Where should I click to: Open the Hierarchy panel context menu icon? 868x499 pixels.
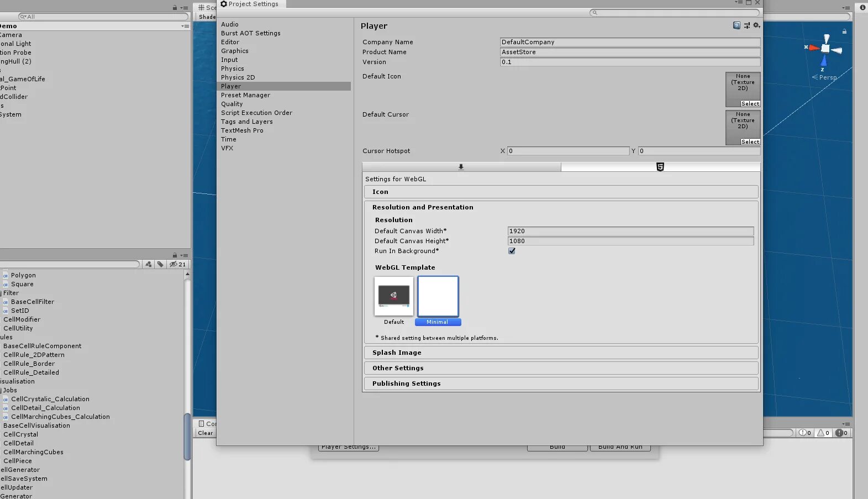(x=184, y=8)
